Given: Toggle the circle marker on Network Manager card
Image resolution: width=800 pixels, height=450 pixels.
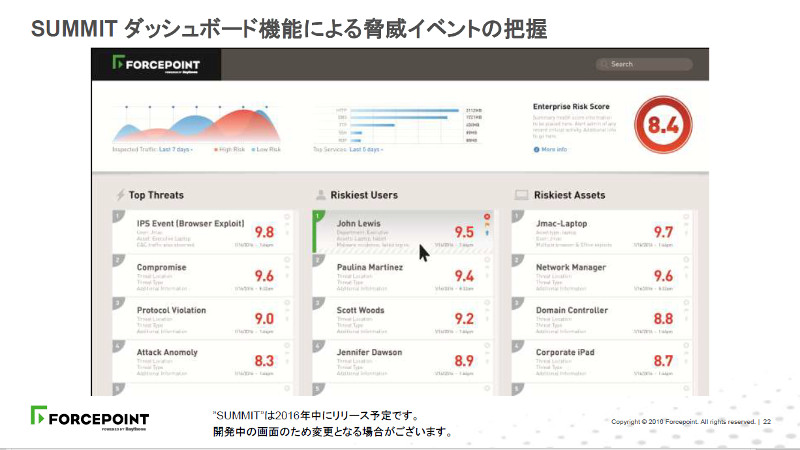Looking at the screenshot, I should 686,260.
